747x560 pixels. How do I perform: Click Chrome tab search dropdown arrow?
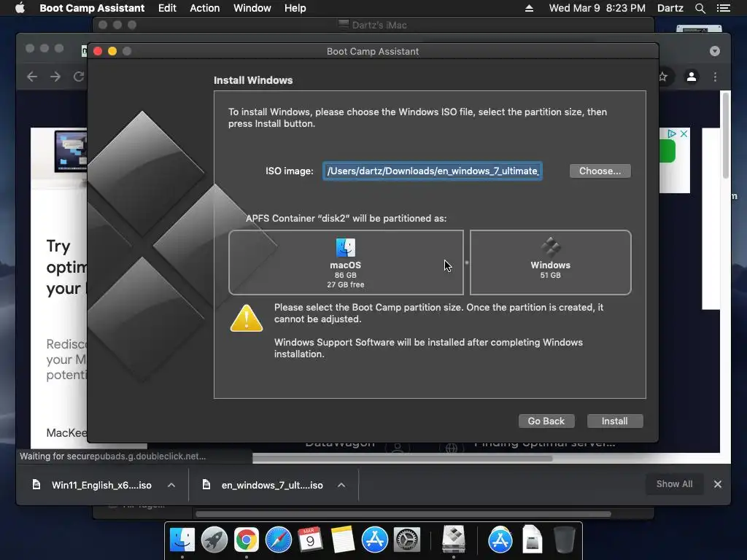(715, 51)
